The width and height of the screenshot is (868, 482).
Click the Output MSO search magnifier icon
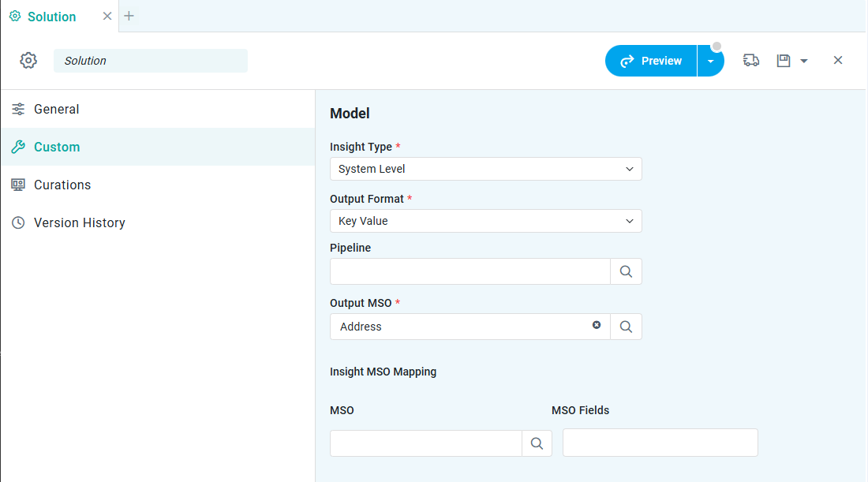click(626, 327)
